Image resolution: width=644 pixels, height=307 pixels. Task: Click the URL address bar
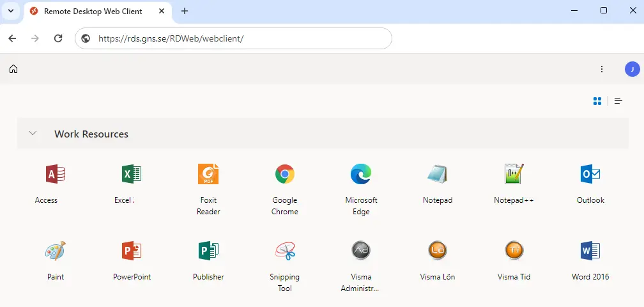click(233, 38)
